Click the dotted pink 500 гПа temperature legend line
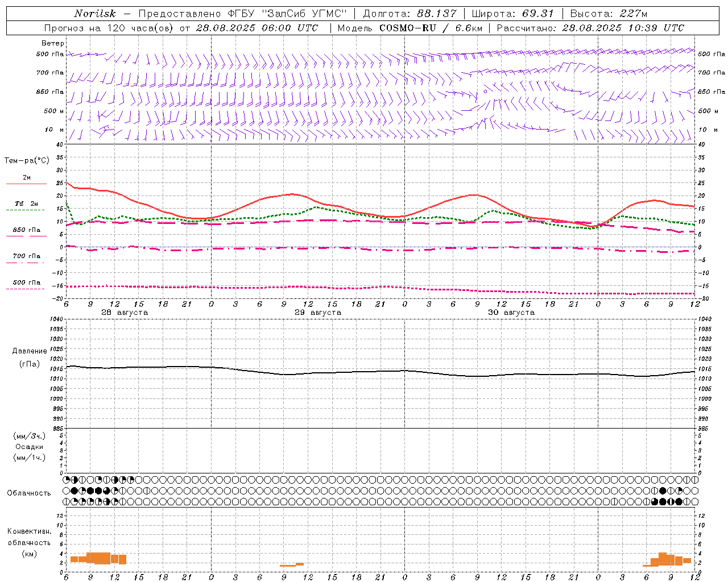The height and width of the screenshot is (582, 728). pyautogui.click(x=25, y=289)
